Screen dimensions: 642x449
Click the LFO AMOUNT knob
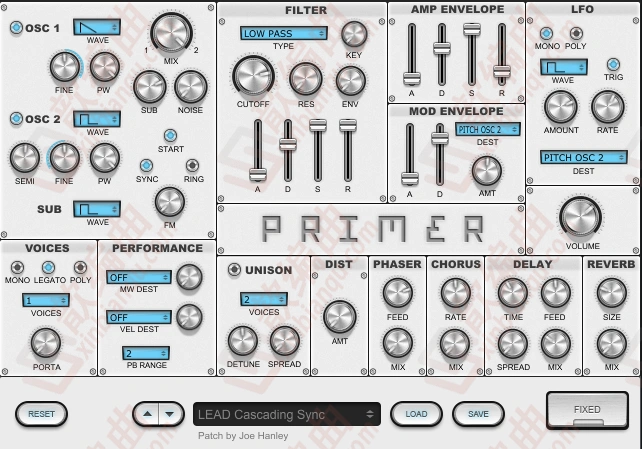click(561, 107)
